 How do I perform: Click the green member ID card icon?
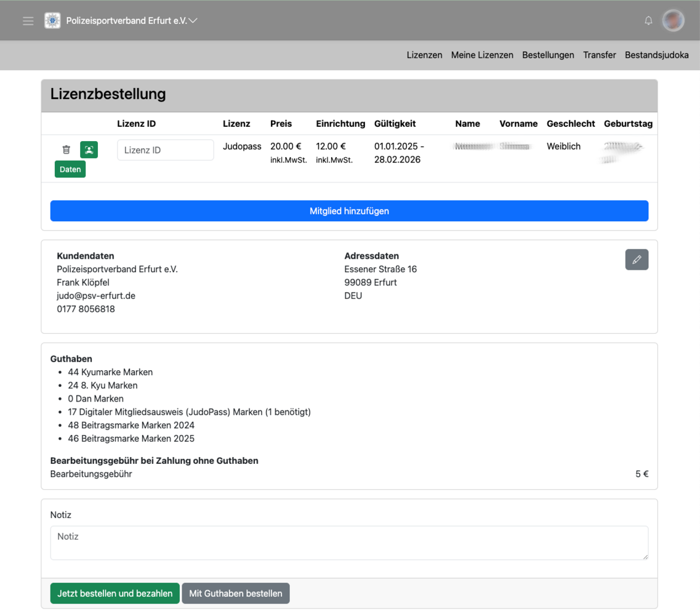pyautogui.click(x=89, y=150)
